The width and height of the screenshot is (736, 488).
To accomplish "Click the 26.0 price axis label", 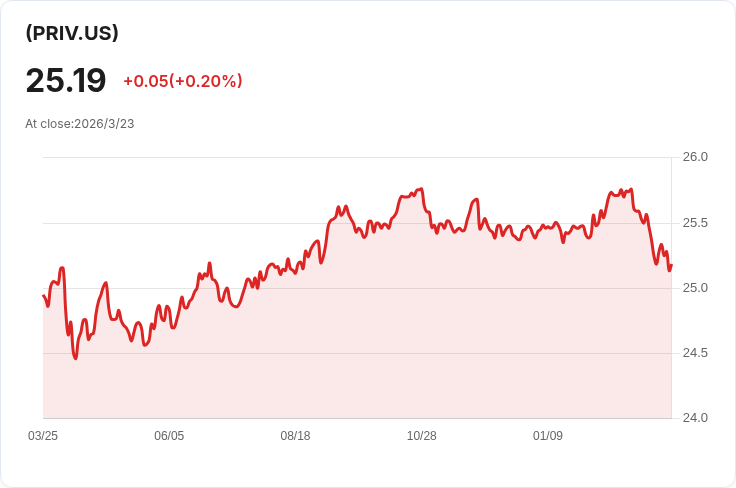I will [x=695, y=157].
